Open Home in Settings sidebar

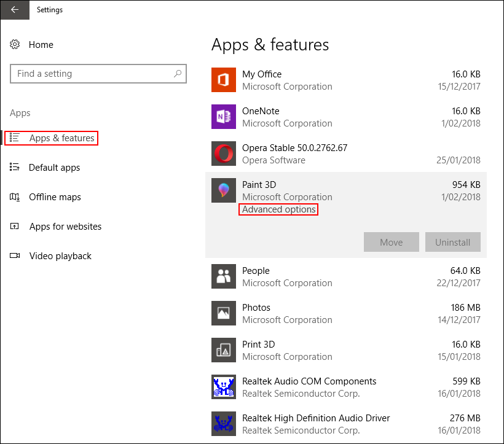pos(41,45)
